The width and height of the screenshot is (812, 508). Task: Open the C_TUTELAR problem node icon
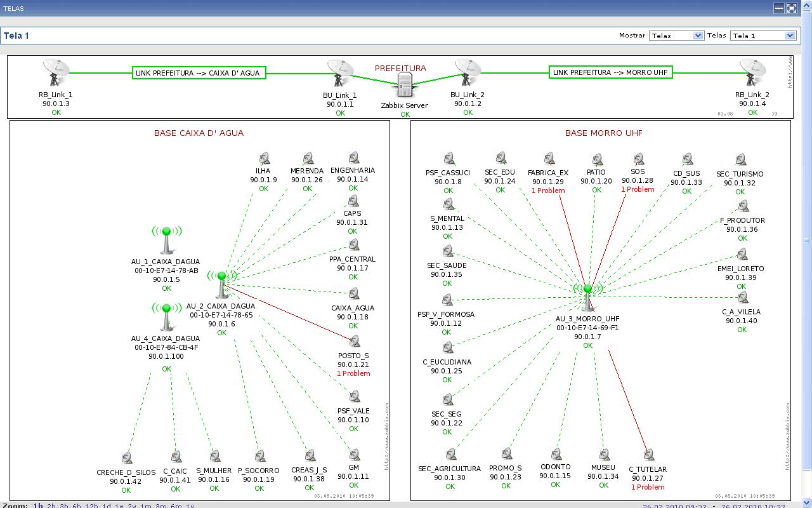[648, 455]
